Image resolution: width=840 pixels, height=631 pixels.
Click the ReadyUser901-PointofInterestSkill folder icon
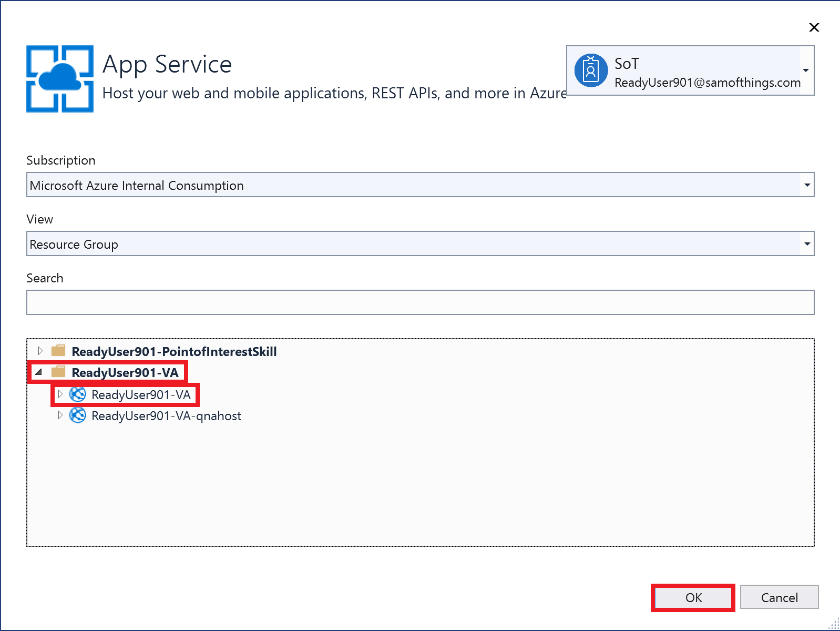pos(58,351)
